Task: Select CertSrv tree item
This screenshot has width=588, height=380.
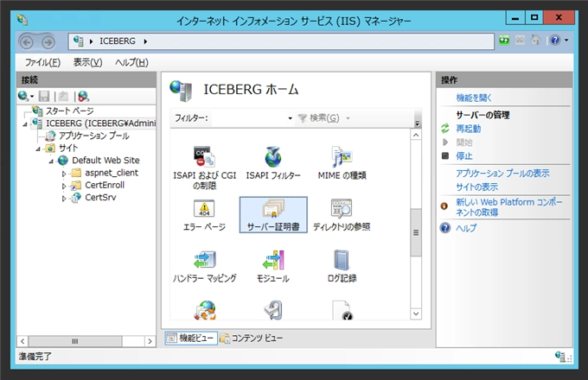Action: [x=100, y=197]
